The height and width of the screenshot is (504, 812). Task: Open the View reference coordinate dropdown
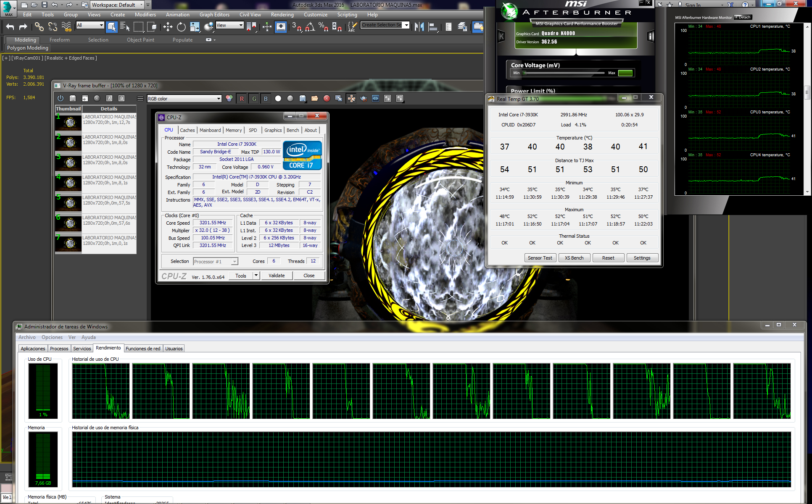click(x=229, y=25)
